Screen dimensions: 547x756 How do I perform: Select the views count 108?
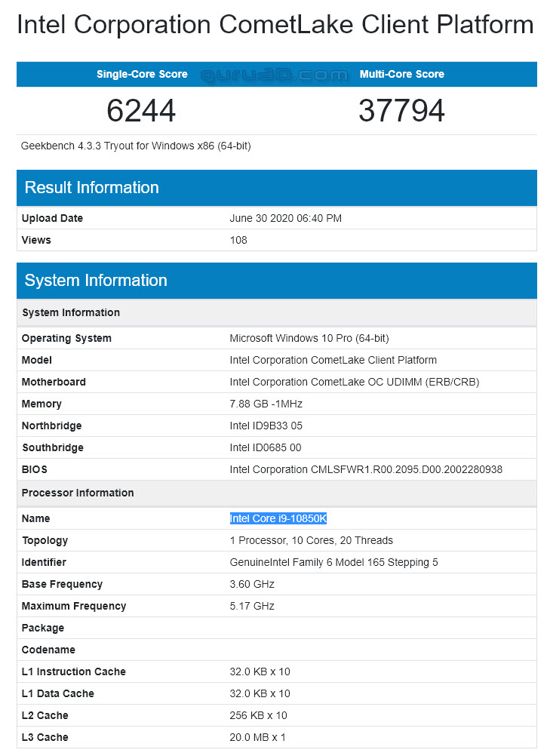click(238, 240)
